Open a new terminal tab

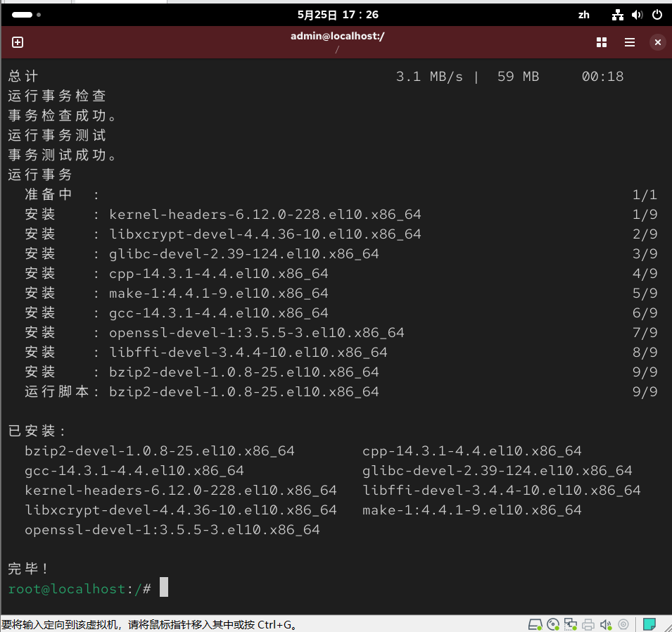tap(18, 42)
